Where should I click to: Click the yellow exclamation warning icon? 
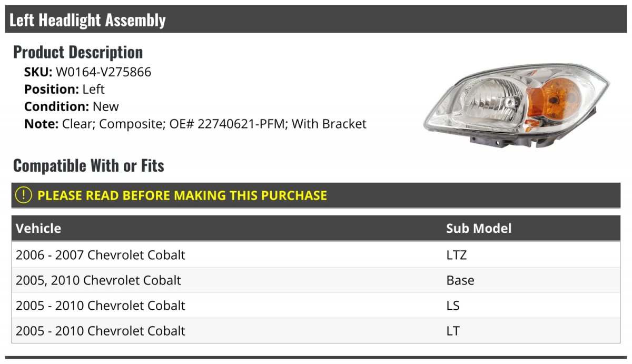[24, 195]
